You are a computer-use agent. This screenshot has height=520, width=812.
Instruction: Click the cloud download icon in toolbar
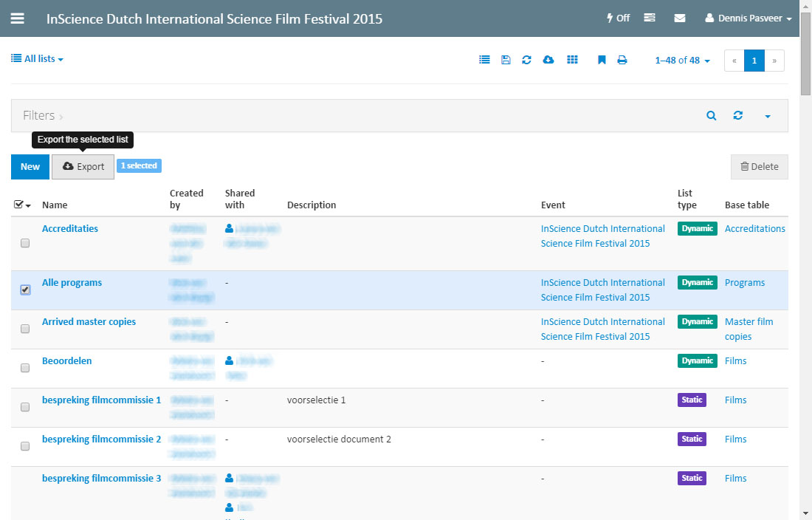(548, 61)
